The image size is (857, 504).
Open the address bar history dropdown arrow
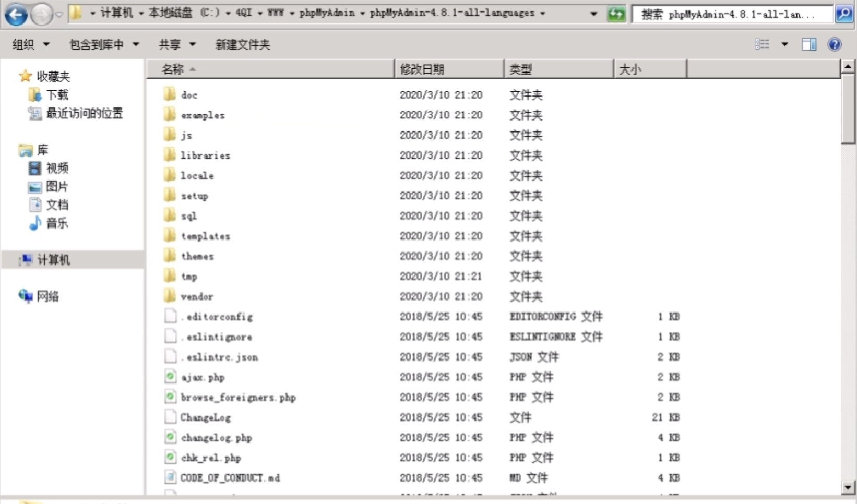[x=593, y=14]
